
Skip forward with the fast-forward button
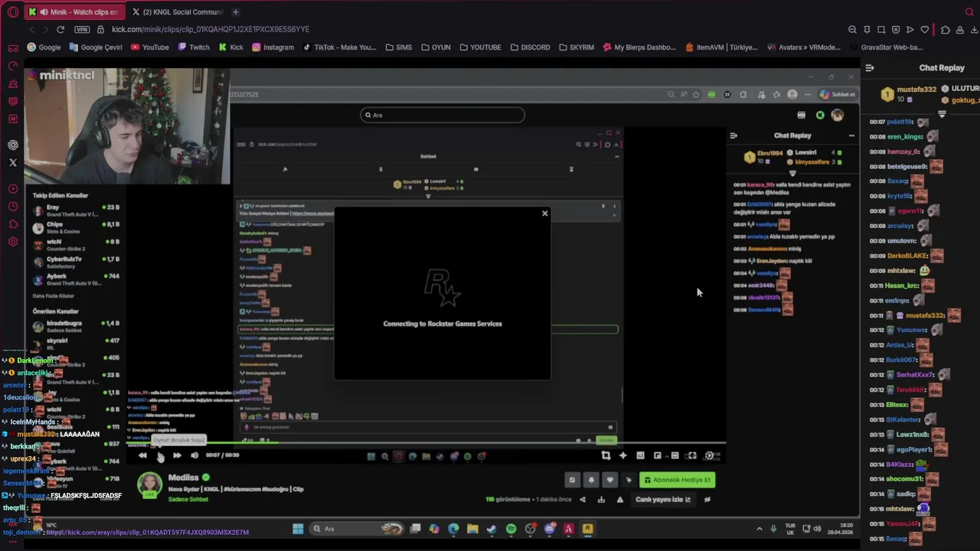[177, 455]
